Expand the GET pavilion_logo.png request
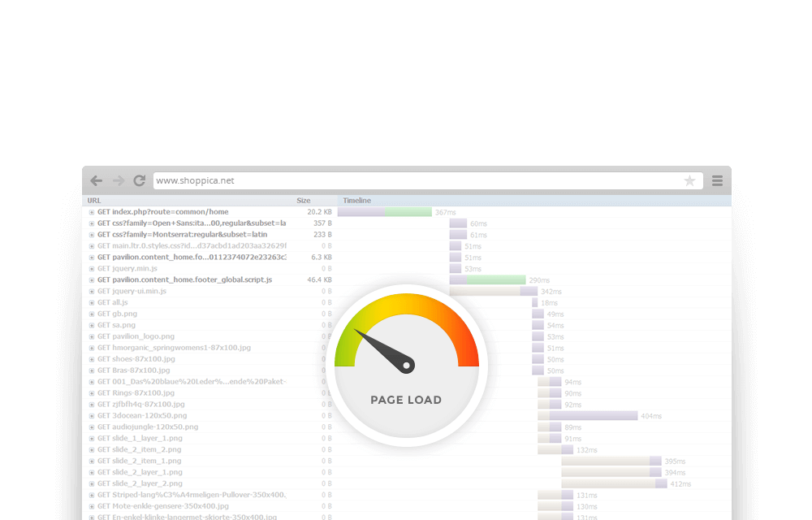 (92, 336)
